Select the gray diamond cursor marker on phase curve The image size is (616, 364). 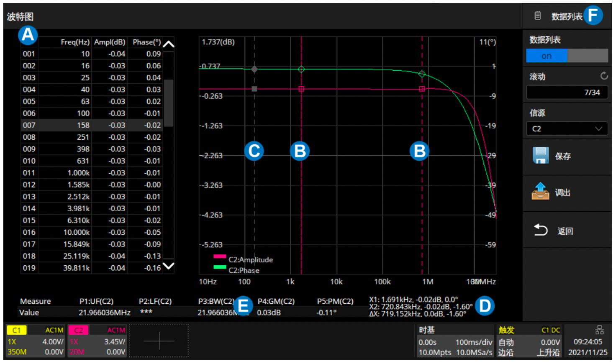click(x=254, y=69)
